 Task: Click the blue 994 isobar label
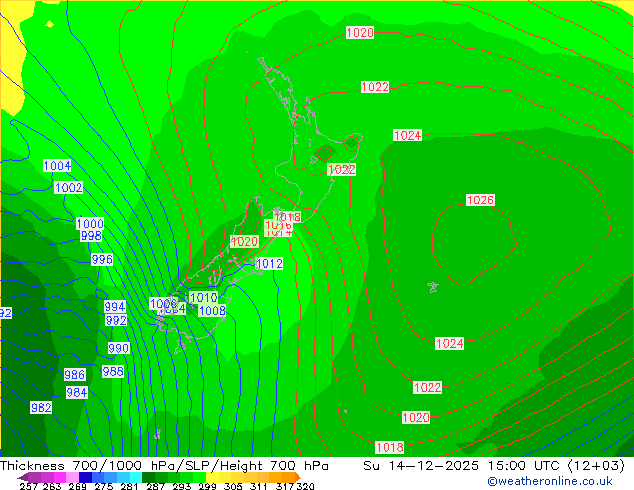115,306
